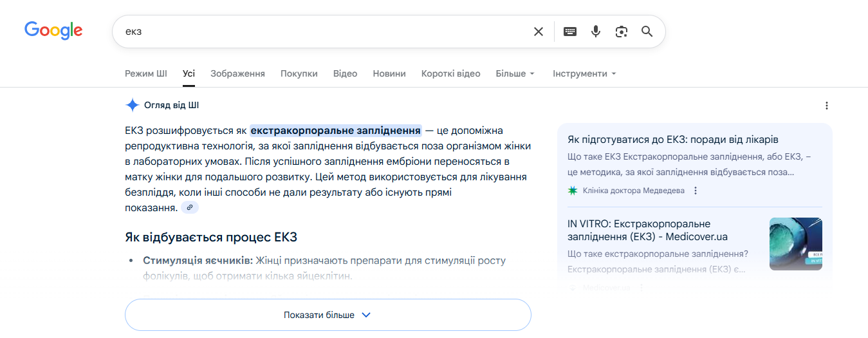Select the Короткі відео tab

click(x=450, y=73)
